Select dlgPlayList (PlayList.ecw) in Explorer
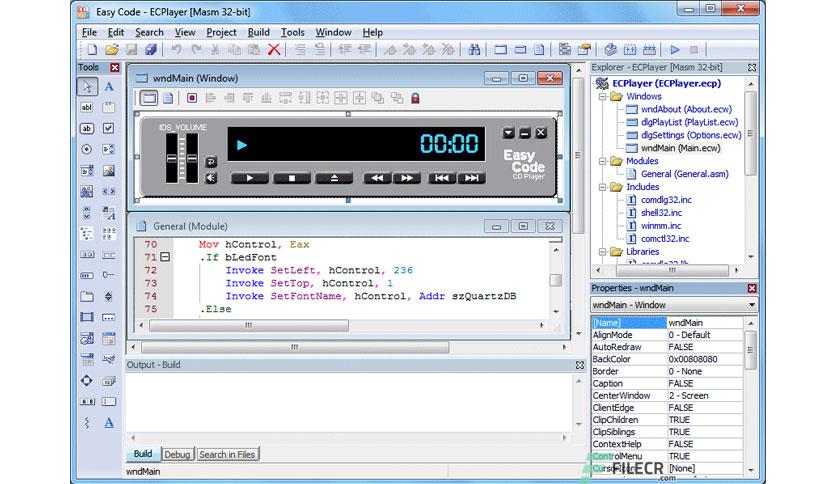 tap(689, 122)
